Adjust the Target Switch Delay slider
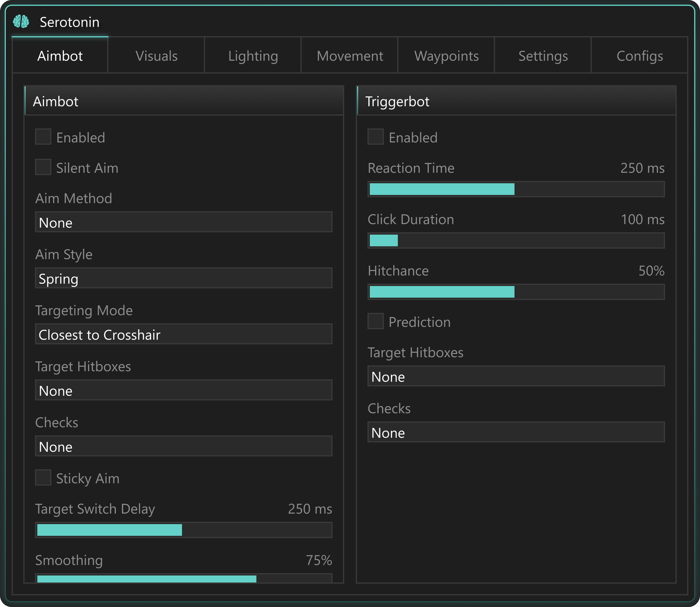700x607 pixels. [184, 530]
